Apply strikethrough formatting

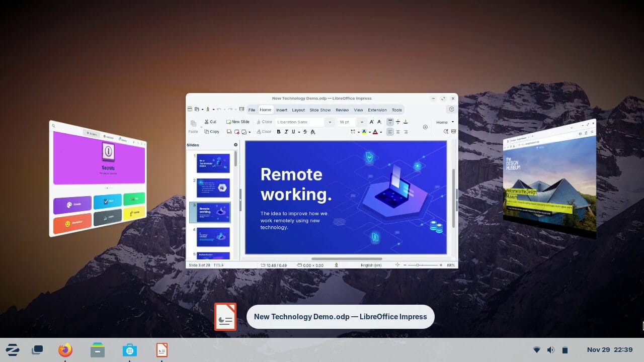305,131
